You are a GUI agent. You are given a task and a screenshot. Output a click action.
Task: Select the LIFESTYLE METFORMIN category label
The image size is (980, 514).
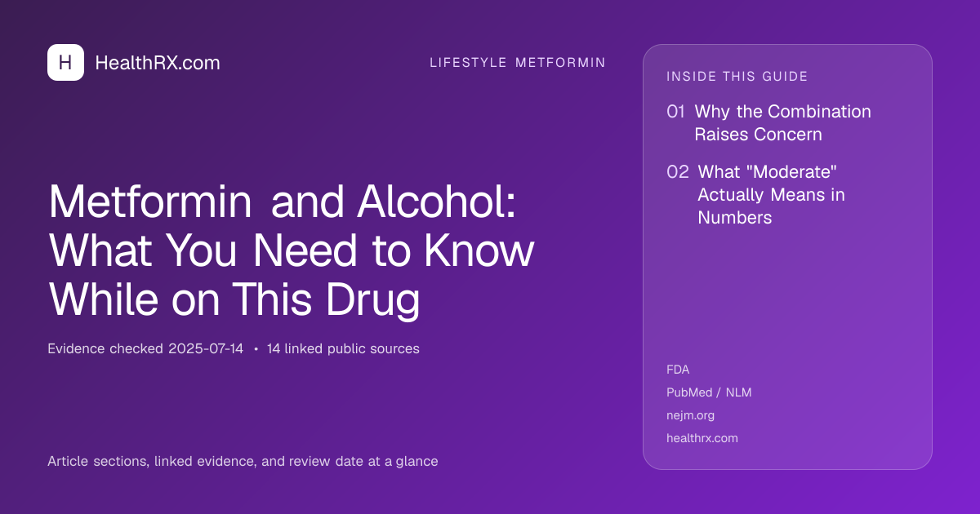click(x=518, y=63)
